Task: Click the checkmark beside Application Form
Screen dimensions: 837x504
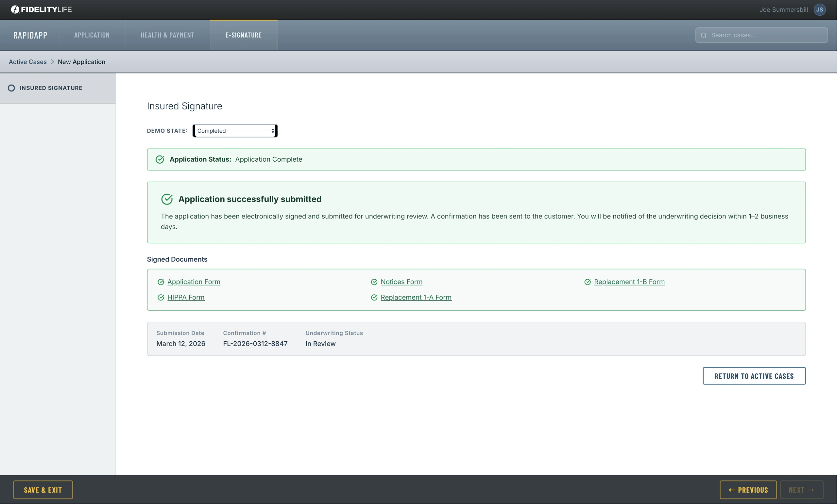Action: 161,282
